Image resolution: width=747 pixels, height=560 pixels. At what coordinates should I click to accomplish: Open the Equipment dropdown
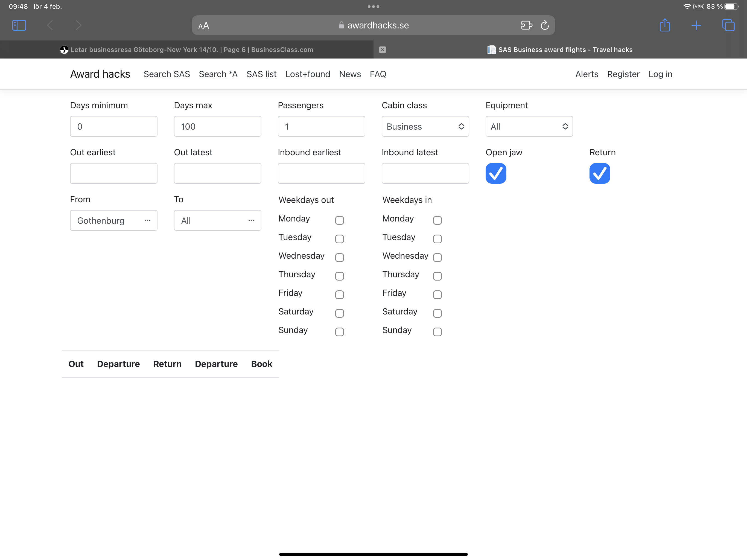coord(529,126)
